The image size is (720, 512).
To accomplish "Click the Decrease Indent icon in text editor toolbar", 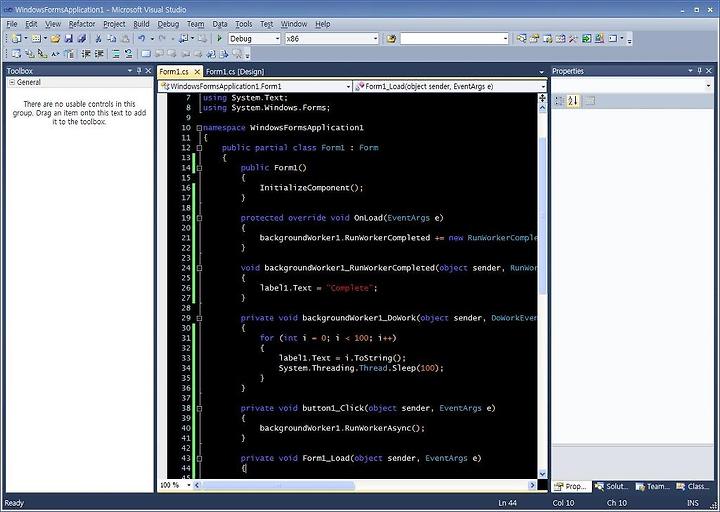I will (86, 54).
